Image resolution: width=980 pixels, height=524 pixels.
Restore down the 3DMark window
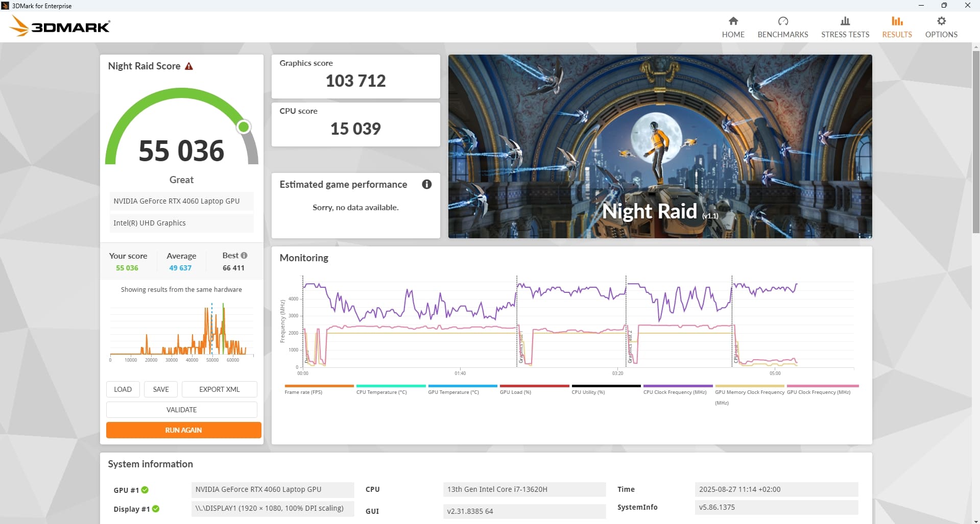[944, 6]
